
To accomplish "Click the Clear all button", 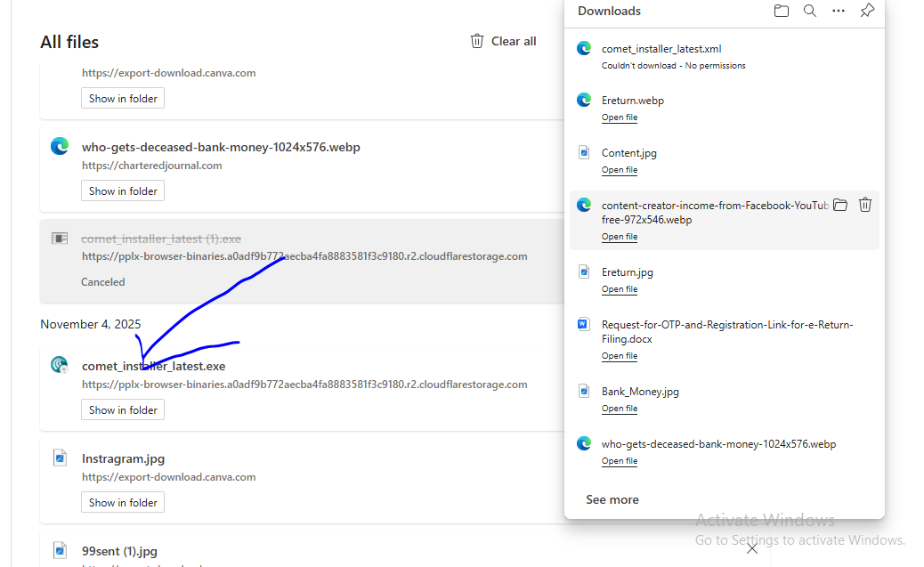I will pyautogui.click(x=514, y=41).
